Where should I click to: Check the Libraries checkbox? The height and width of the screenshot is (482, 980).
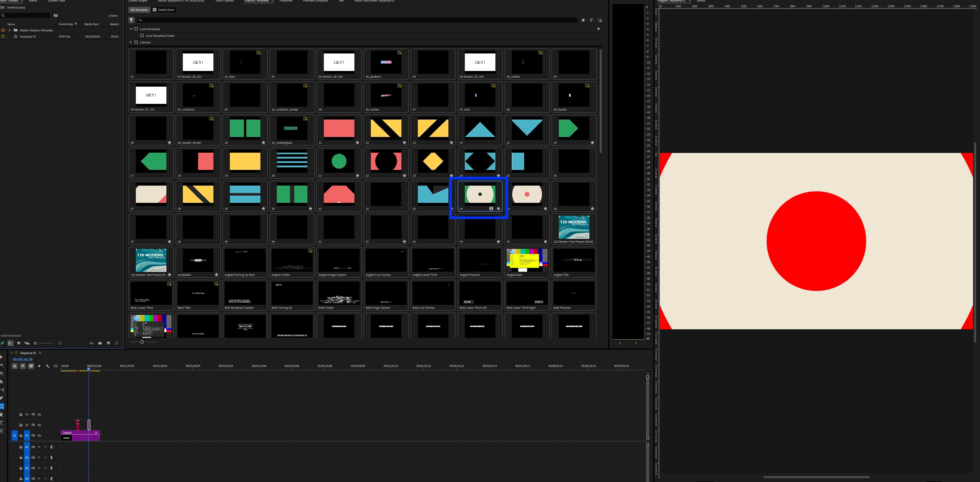pos(136,42)
